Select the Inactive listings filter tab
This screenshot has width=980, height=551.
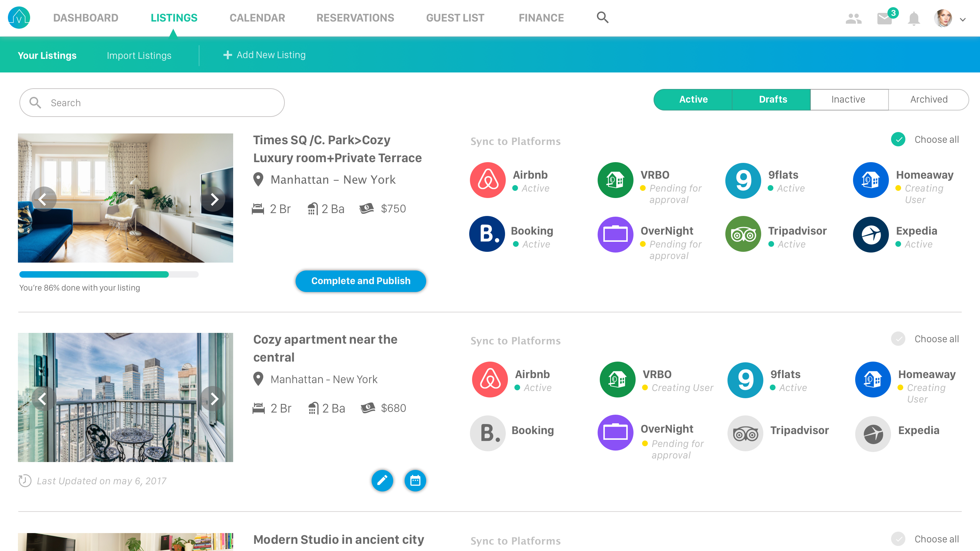click(848, 100)
